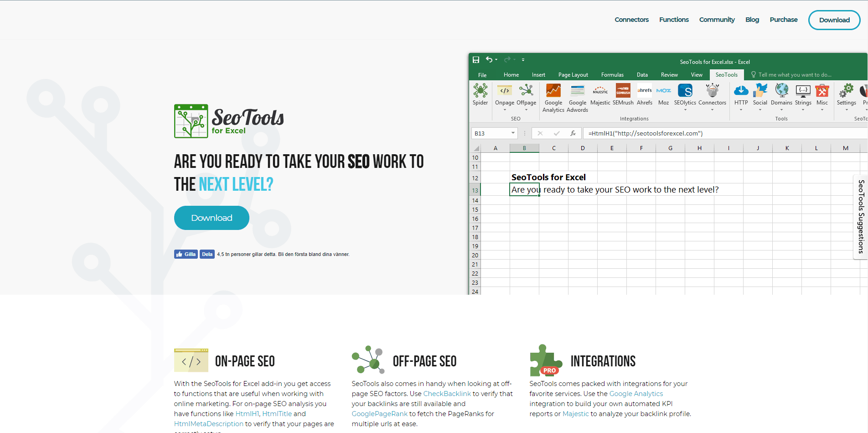Expand the Onpage dropdown arrow
The width and height of the screenshot is (868, 433).
click(505, 110)
